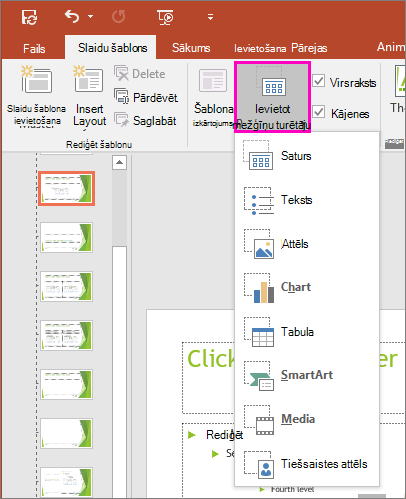Screen dimensions: 406x499
Task: Click Pārdēvēt to rename layout
Action: tap(146, 97)
